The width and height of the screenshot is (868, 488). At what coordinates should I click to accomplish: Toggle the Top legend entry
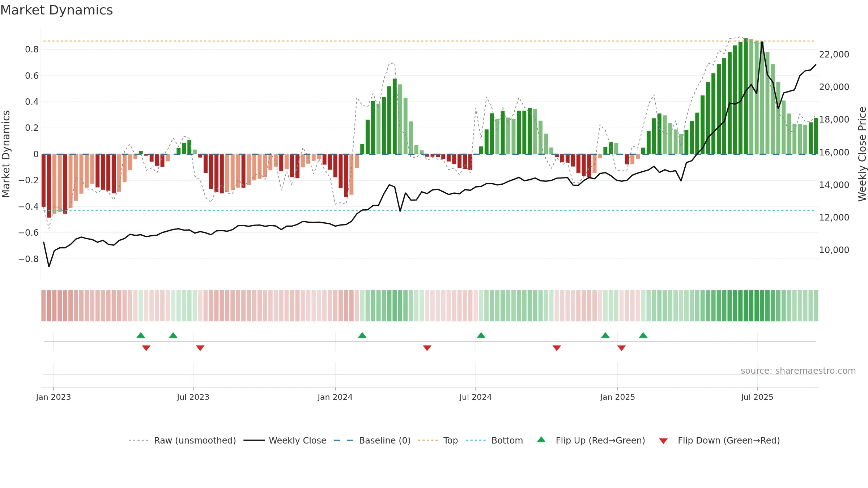(438, 440)
